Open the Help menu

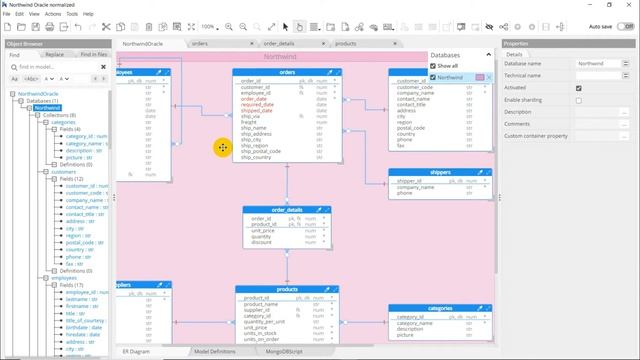88,14
